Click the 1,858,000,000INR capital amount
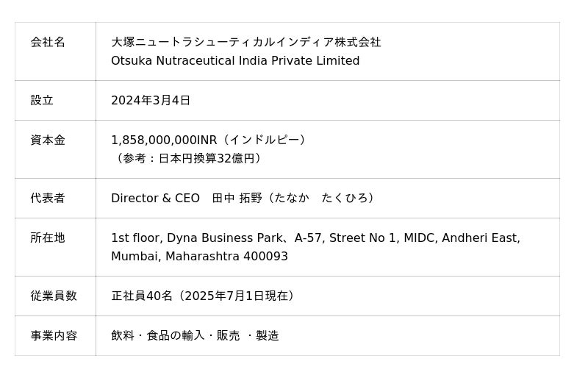The image size is (588, 378). (164, 140)
